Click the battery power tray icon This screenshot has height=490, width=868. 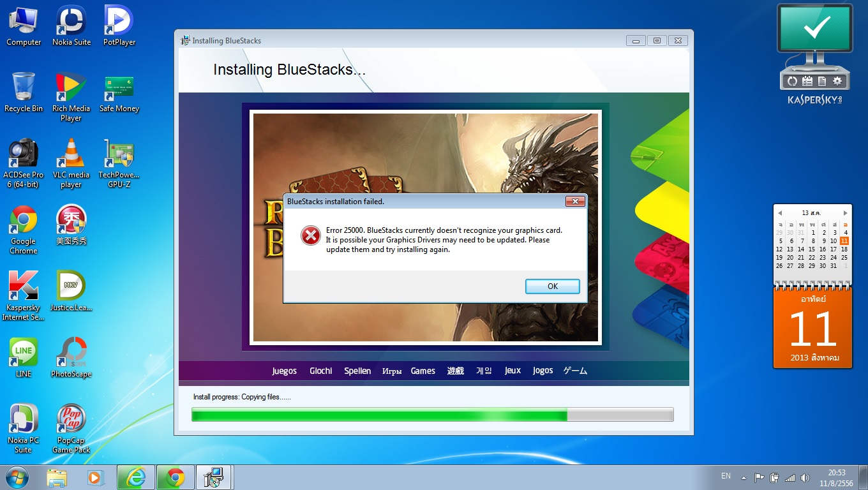pyautogui.click(x=775, y=477)
